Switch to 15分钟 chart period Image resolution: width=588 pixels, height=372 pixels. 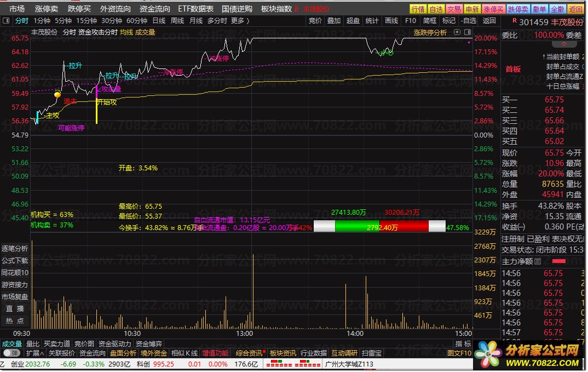point(87,21)
